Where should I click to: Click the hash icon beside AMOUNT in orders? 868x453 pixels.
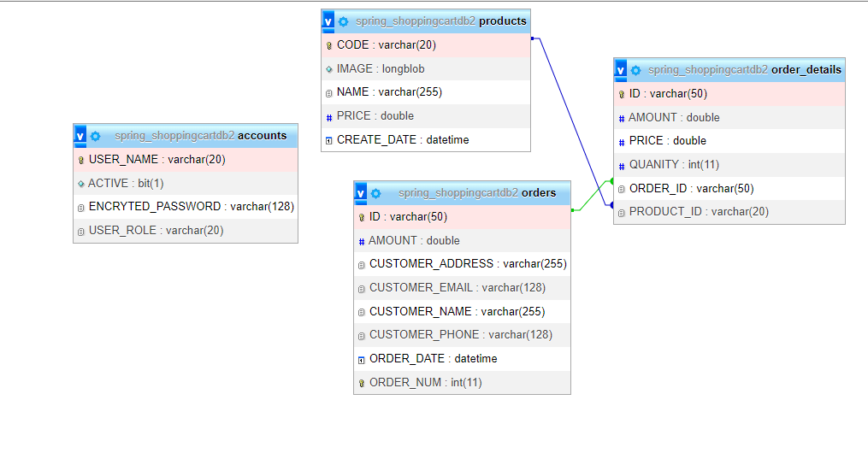362,241
